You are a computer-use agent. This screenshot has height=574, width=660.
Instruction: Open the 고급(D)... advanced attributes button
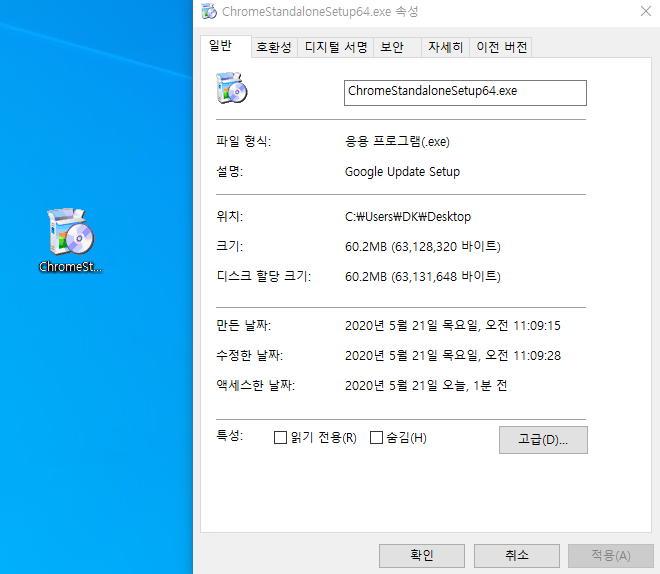click(543, 440)
